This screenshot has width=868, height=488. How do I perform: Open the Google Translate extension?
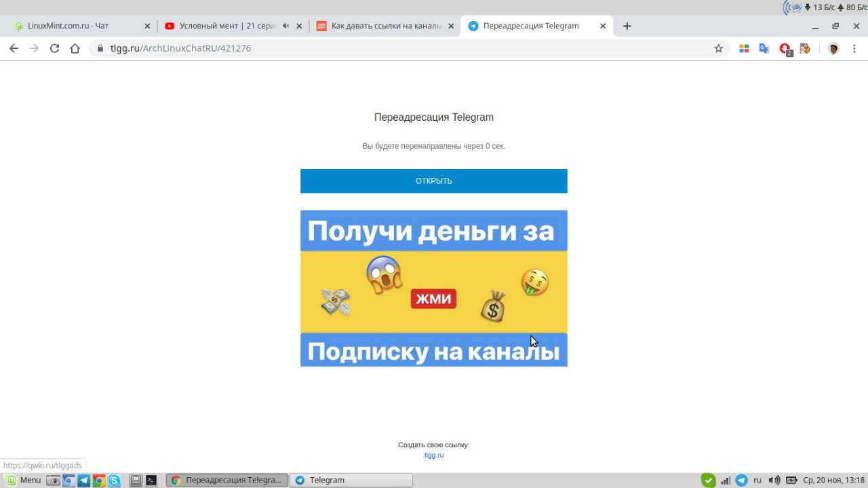click(764, 48)
